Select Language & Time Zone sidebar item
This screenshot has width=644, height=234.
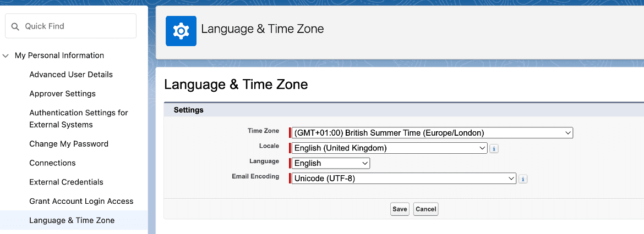pyautogui.click(x=72, y=220)
